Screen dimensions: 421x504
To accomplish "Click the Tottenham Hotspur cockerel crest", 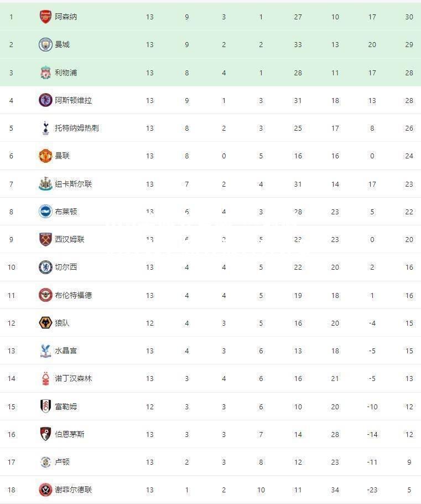I will 45,128.
